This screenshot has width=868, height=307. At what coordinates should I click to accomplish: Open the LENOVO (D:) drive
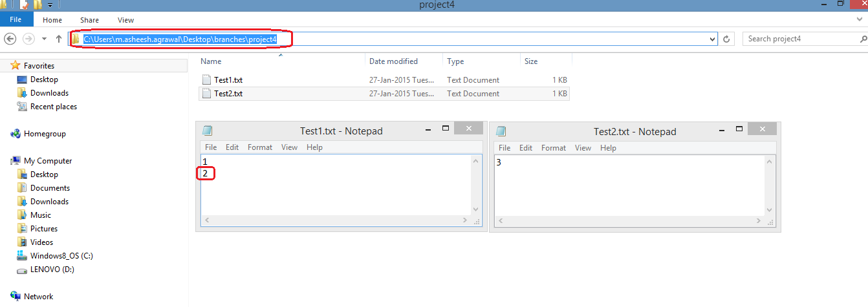(52, 270)
